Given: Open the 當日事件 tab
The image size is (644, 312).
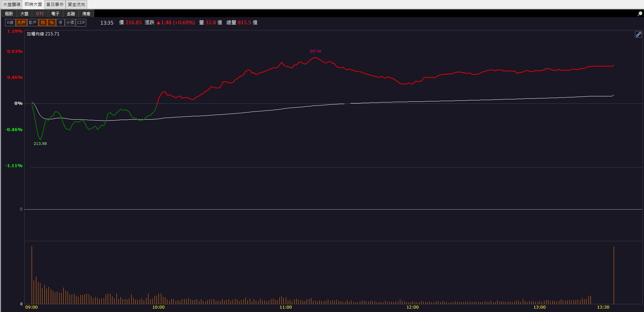Looking at the screenshot, I should (x=55, y=4).
